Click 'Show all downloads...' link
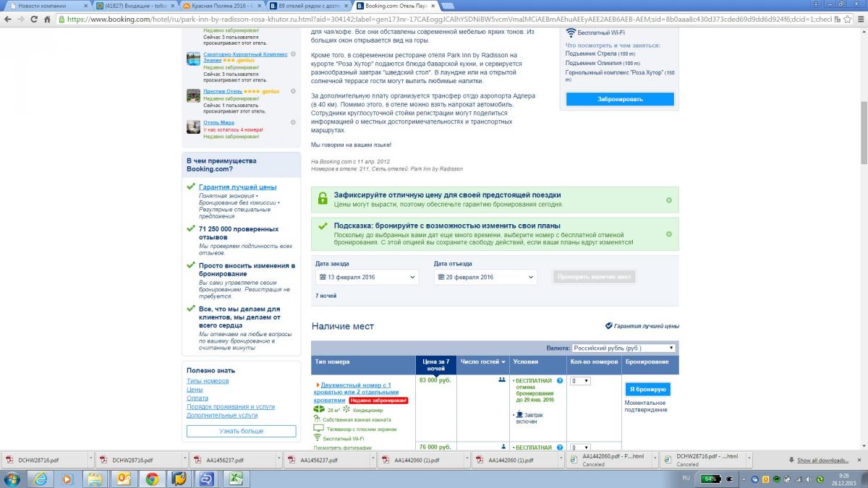 tap(822, 460)
